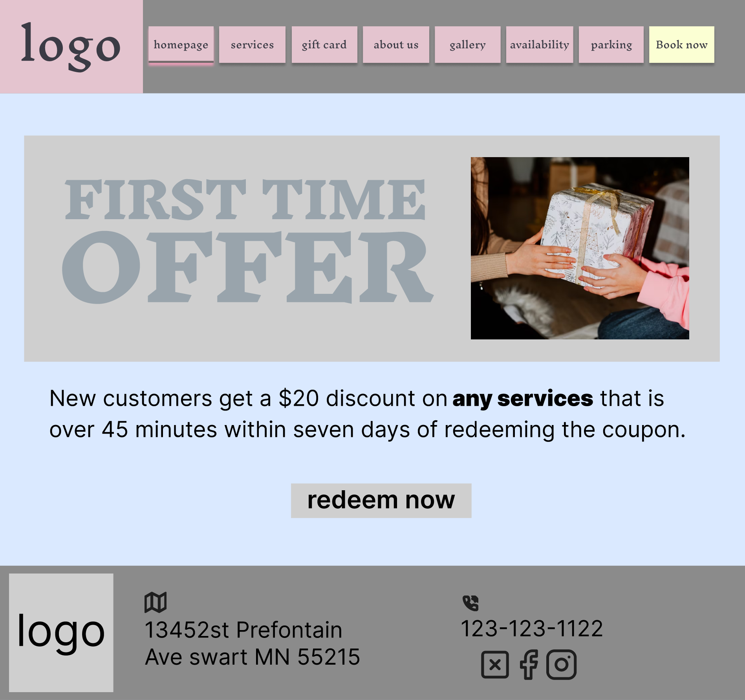This screenshot has height=700, width=745.
Task: Click the gift box photo
Action: coord(580,248)
